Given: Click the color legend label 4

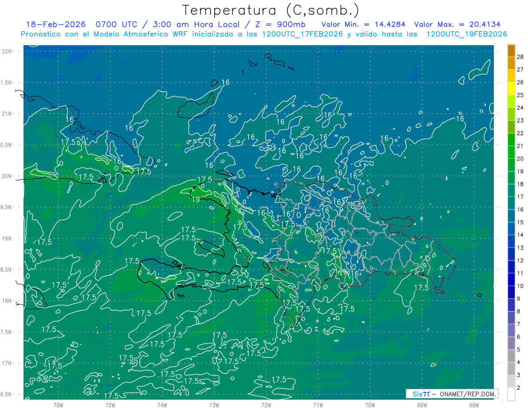Looking at the screenshot, I should (x=519, y=362).
